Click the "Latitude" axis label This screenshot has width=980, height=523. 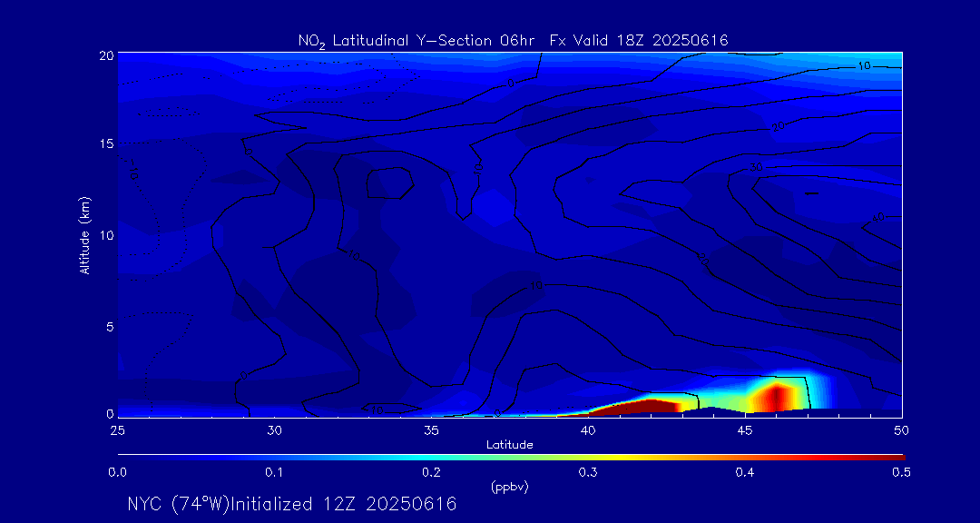[x=510, y=445]
